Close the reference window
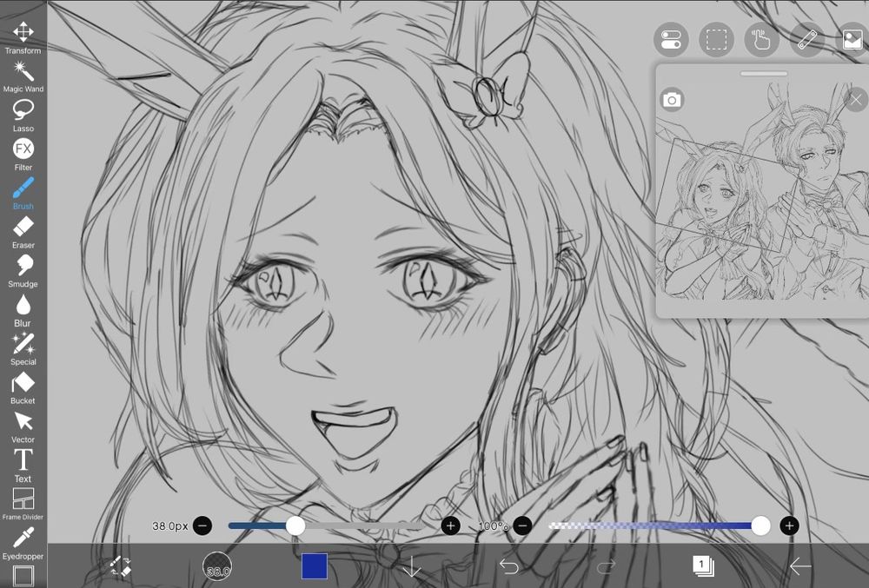The image size is (869, 588). [x=856, y=100]
